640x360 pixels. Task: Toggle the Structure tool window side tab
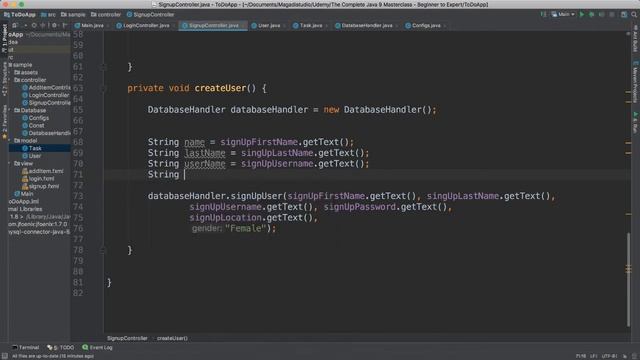click(4, 78)
